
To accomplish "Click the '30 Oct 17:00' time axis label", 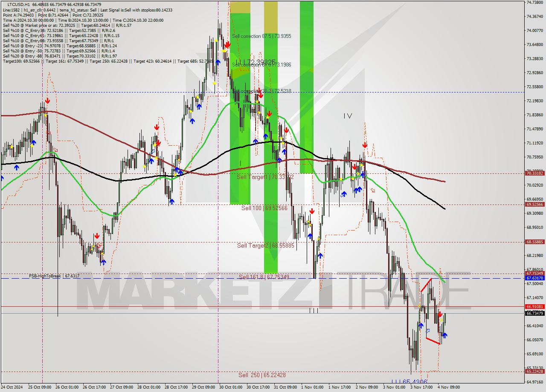I will tap(258, 387).
